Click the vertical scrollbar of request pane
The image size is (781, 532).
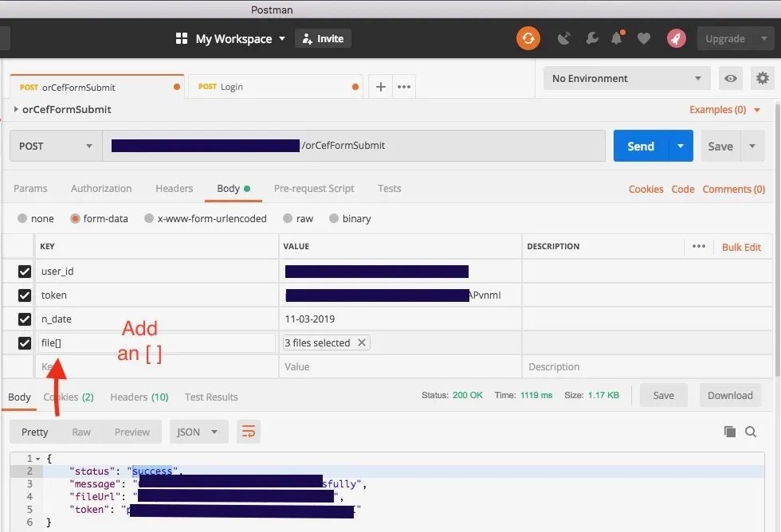(778, 239)
